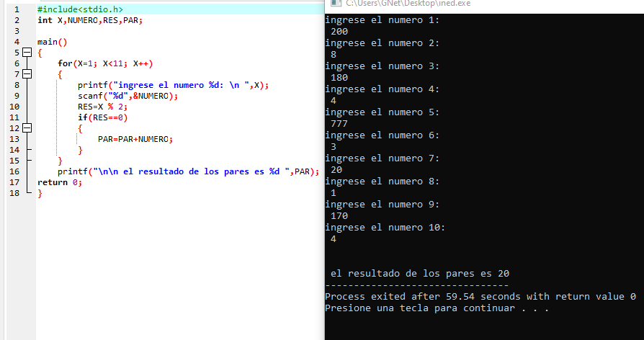Viewport: 644px width, 340px height.
Task: Click line number 3 in the gutter
Action: pos(17,31)
